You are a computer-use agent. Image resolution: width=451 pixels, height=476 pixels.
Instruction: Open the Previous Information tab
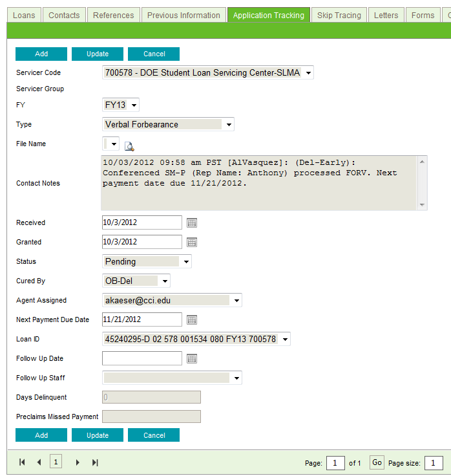tap(183, 15)
